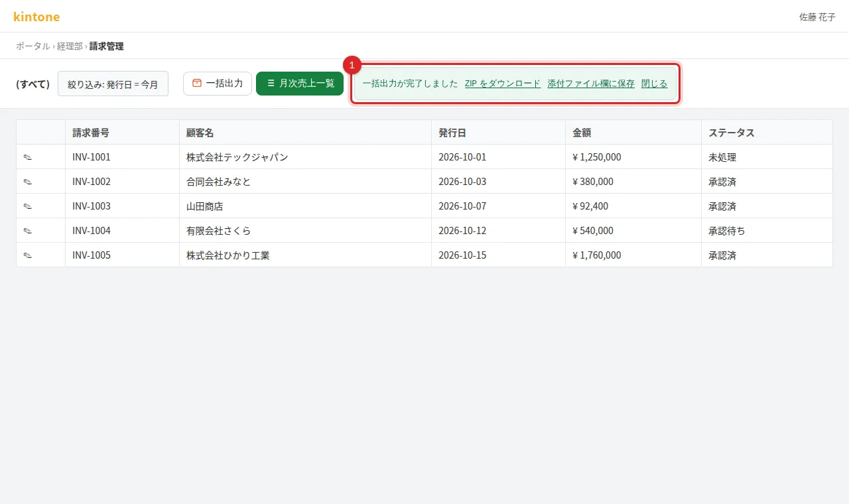
Task: Select customer 株式会社ひかり工業
Action: [228, 255]
